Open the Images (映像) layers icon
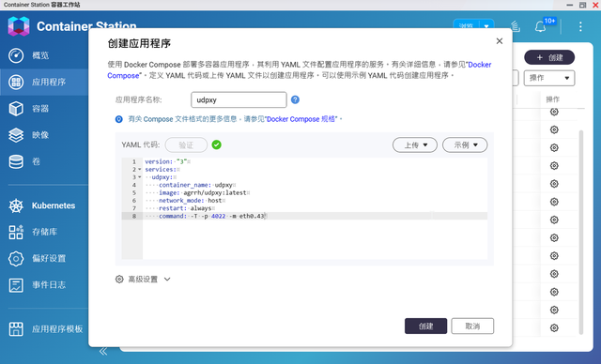 coord(16,135)
